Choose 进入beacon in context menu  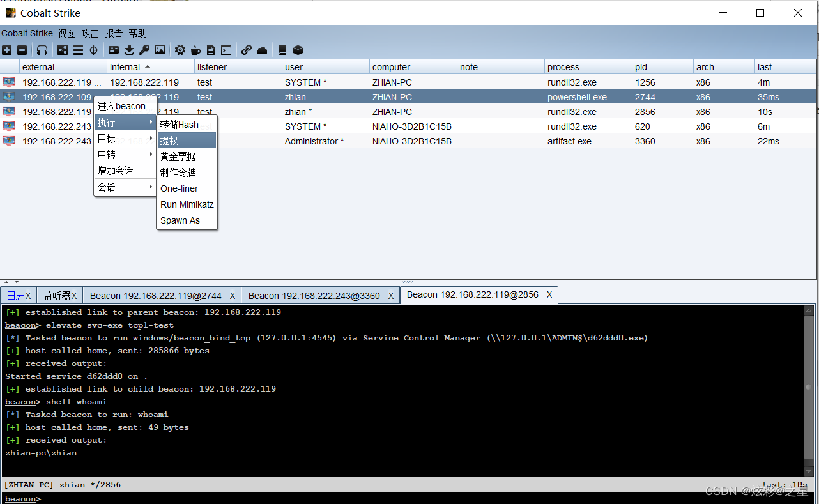(125, 106)
